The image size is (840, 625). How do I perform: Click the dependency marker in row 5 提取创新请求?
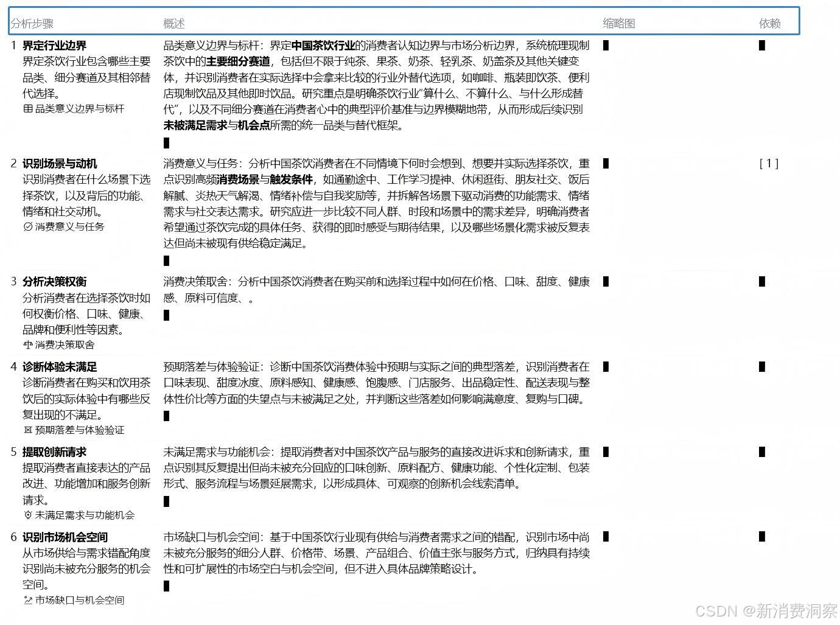pos(762,452)
